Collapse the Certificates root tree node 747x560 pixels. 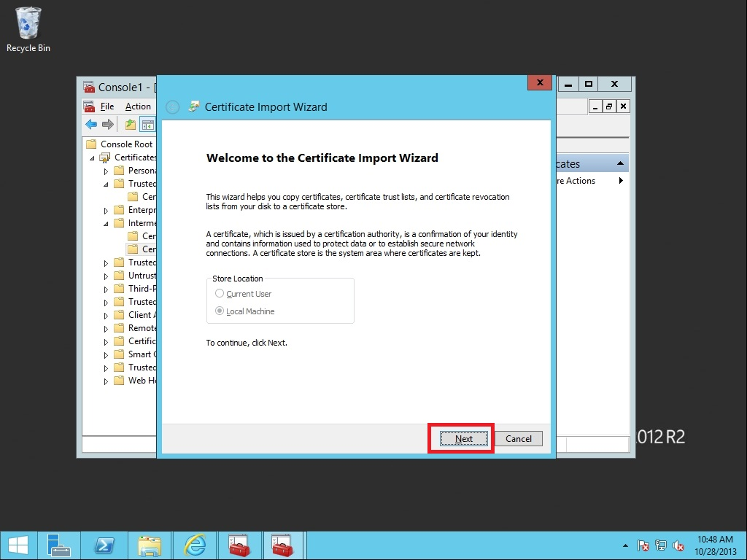(x=93, y=157)
